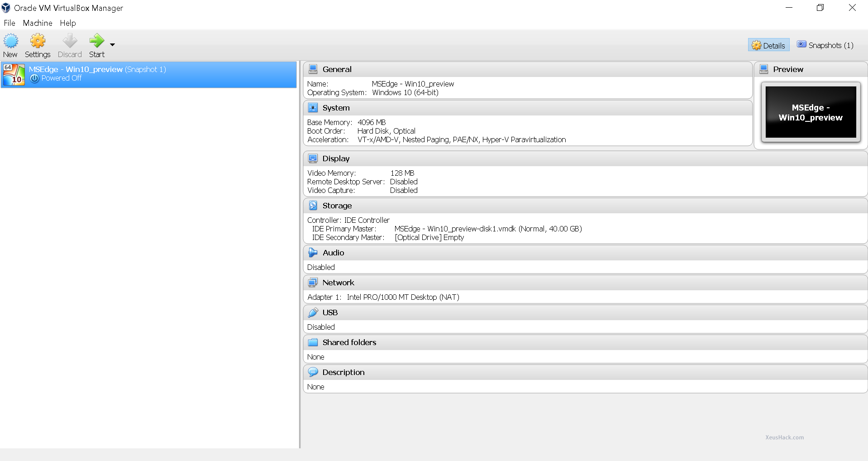The height and width of the screenshot is (461, 868).
Task: Click the Storage disk icon
Action: (313, 206)
